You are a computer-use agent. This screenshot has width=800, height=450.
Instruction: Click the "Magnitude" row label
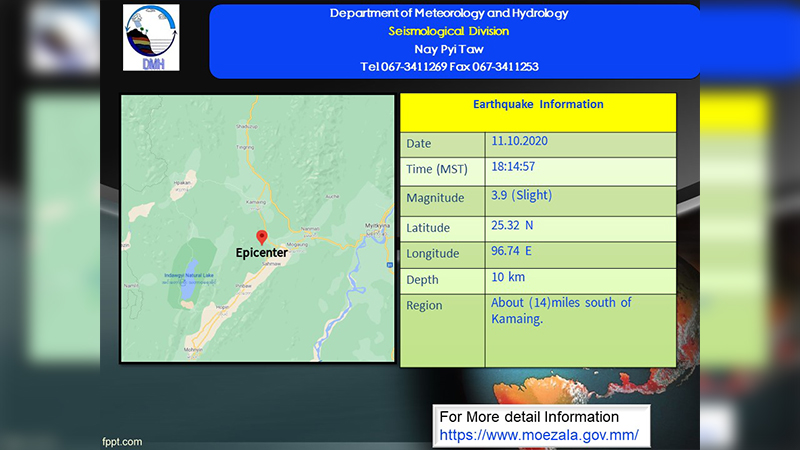point(435,198)
